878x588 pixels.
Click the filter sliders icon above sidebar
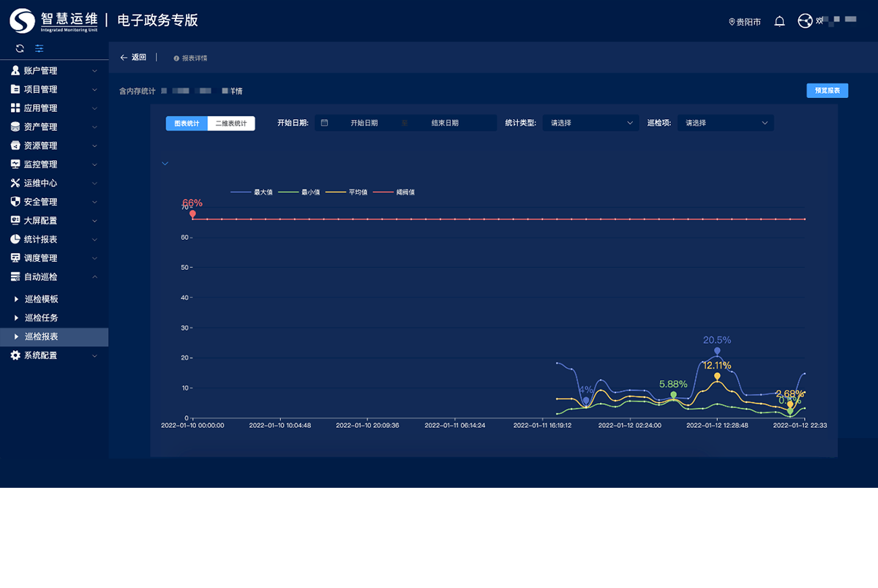tap(40, 48)
